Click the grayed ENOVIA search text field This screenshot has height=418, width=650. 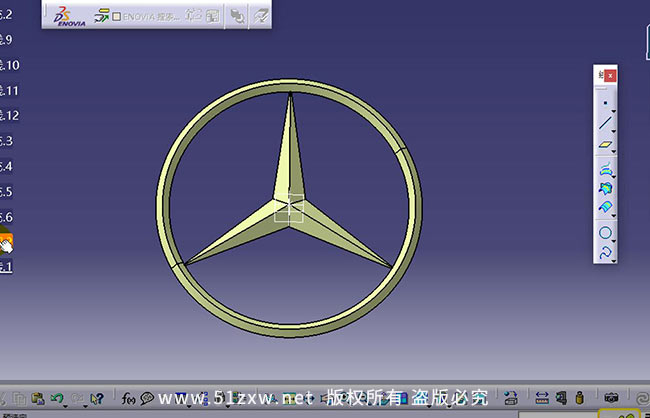tap(151, 17)
